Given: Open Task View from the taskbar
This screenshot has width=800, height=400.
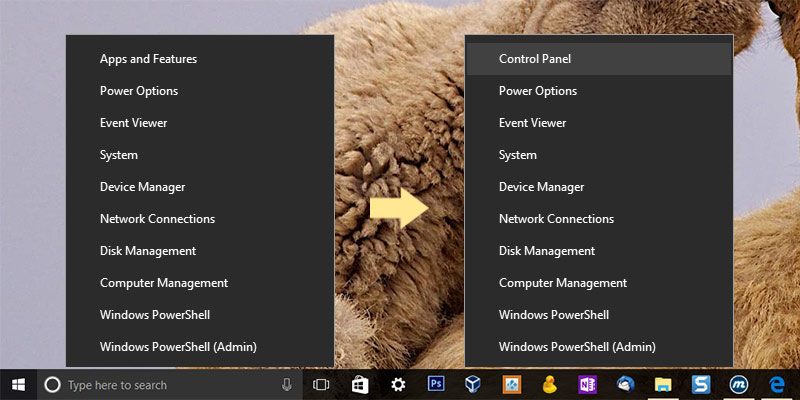Looking at the screenshot, I should point(321,385).
